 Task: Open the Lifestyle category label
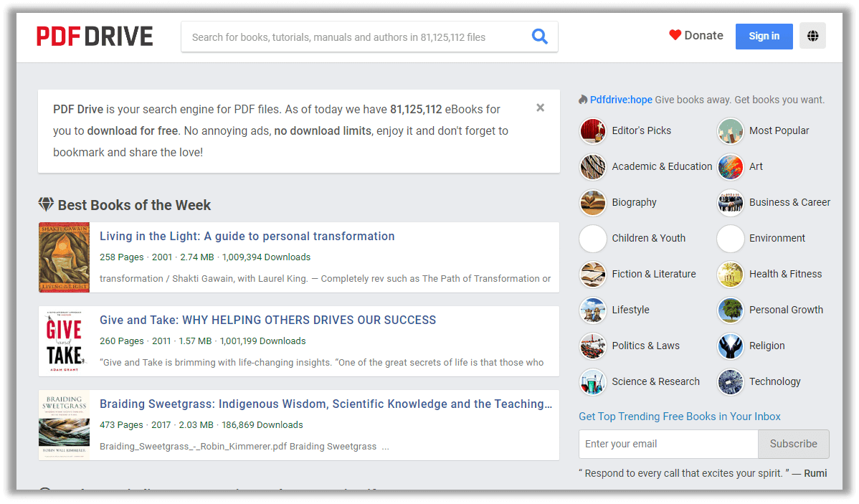[630, 310]
